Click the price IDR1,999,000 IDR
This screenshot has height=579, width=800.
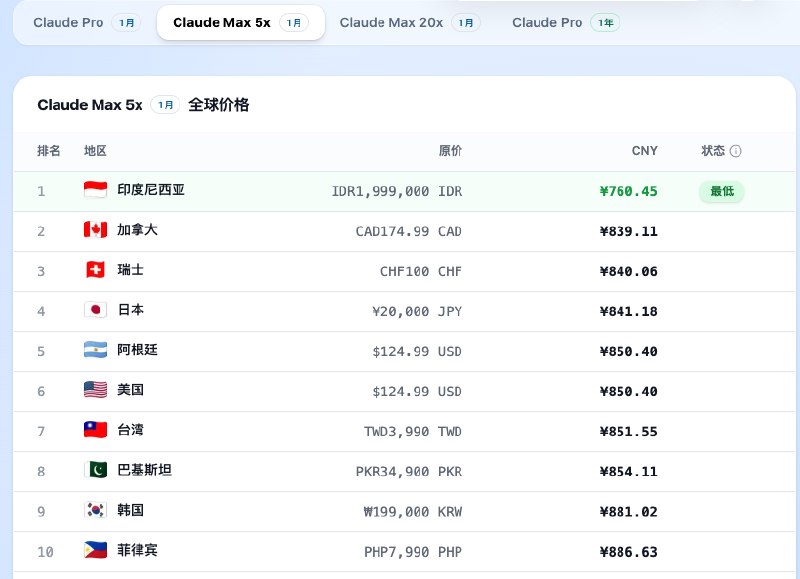coord(397,191)
